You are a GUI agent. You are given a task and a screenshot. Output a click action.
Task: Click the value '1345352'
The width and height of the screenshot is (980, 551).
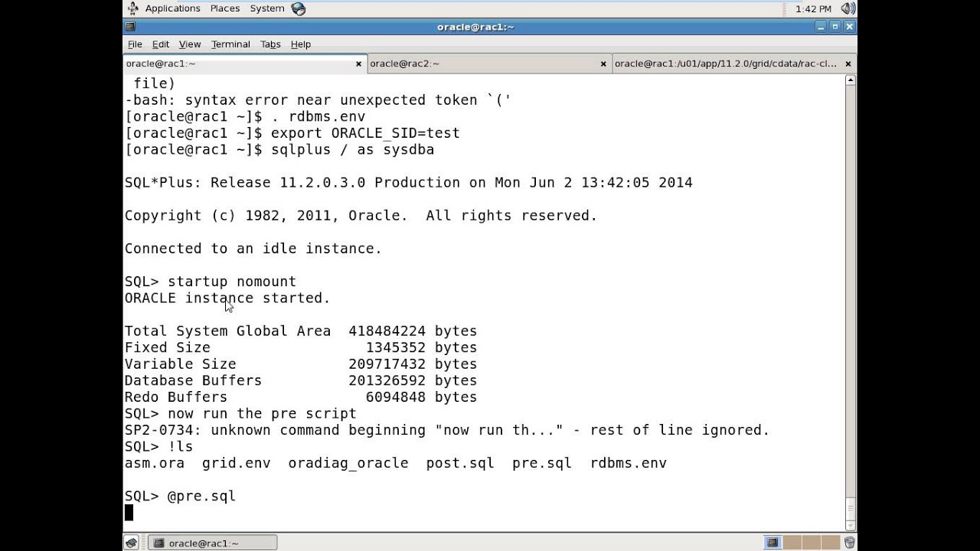[x=395, y=347]
